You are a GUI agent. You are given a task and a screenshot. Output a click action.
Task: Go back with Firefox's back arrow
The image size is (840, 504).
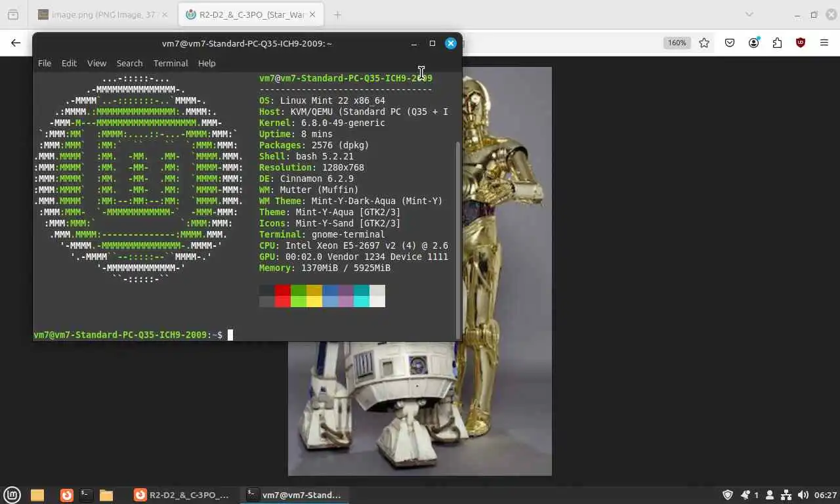16,43
